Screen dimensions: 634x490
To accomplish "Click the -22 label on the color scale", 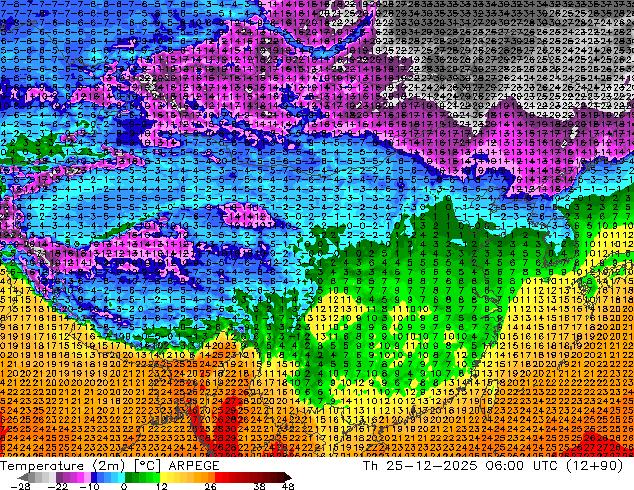I will point(58,486).
